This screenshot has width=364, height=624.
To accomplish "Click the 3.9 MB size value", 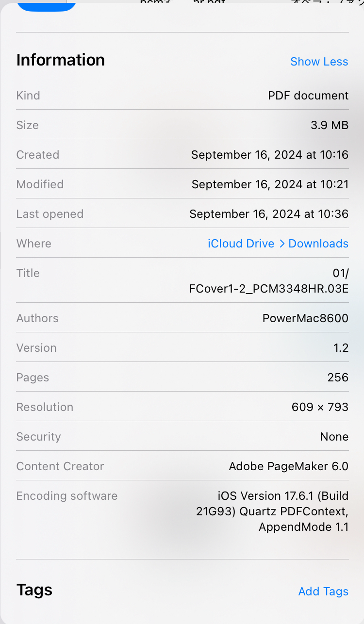I will coord(330,125).
